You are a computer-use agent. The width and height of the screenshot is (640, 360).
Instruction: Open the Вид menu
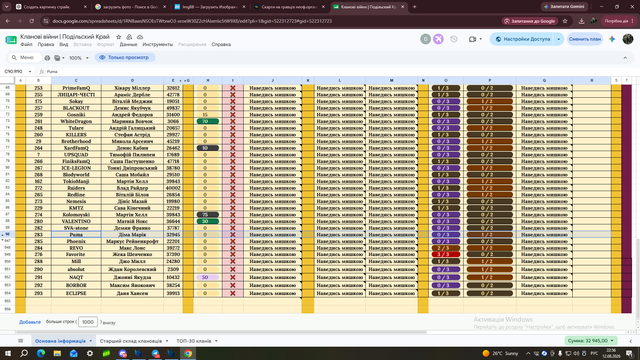click(64, 44)
